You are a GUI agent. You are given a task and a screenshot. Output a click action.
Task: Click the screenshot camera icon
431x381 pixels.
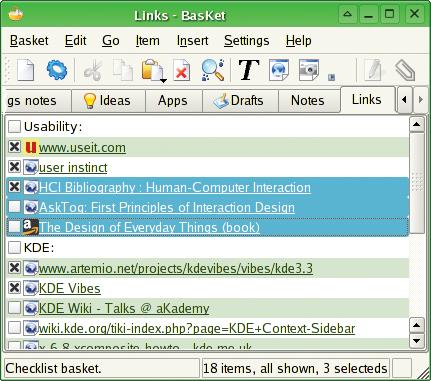click(x=309, y=70)
